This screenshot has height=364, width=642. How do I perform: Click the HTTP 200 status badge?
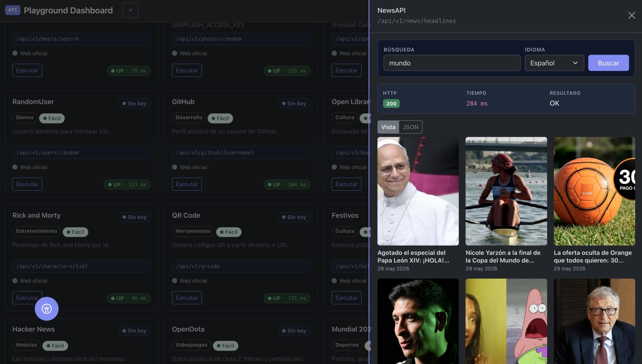point(391,104)
